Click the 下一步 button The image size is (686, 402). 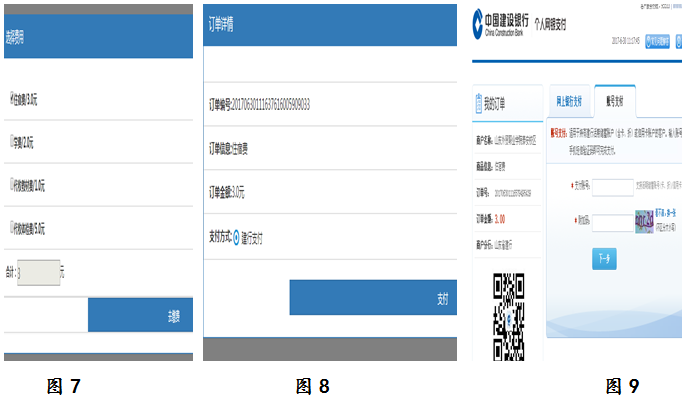604,259
